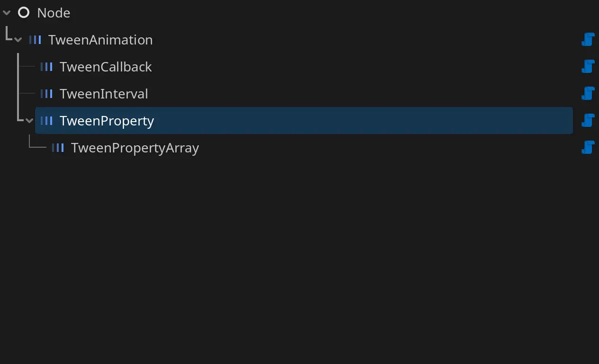
Task: Click the root Node circle icon
Action: pyautogui.click(x=24, y=13)
